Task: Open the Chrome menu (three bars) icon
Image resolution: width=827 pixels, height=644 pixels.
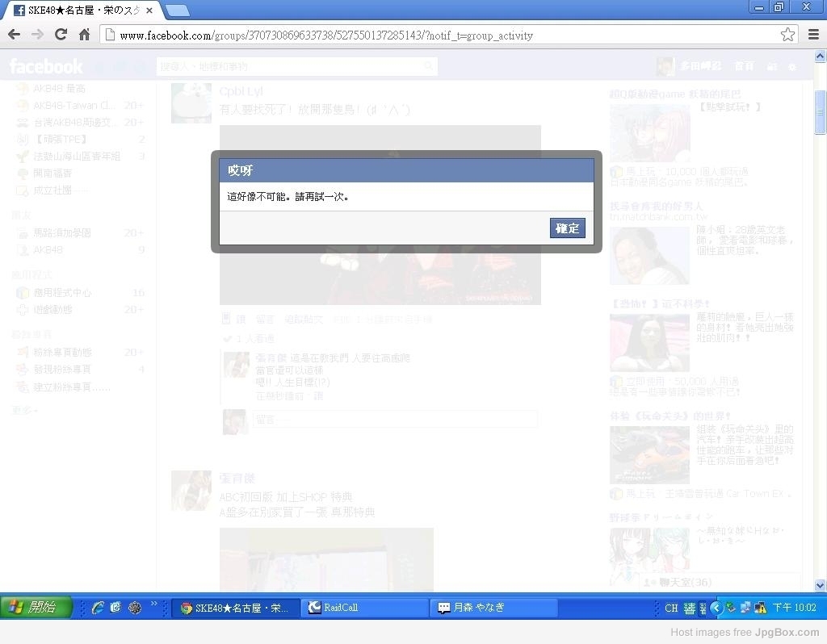Action: pyautogui.click(x=813, y=35)
